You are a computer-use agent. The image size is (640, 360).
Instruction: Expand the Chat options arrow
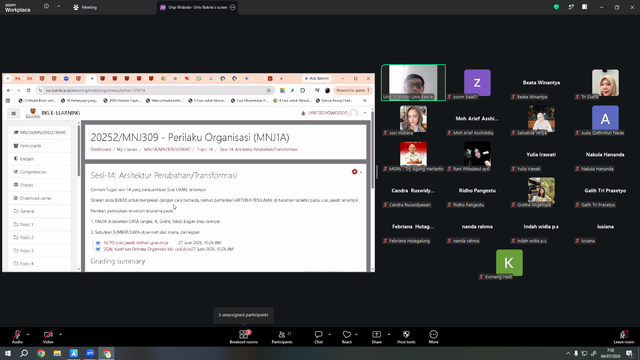(x=329, y=334)
